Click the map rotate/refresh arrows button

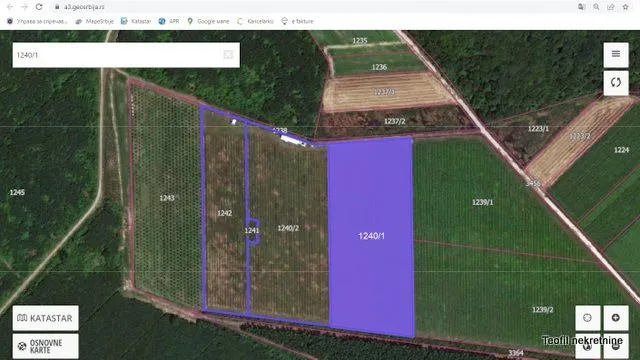pyautogui.click(x=616, y=83)
